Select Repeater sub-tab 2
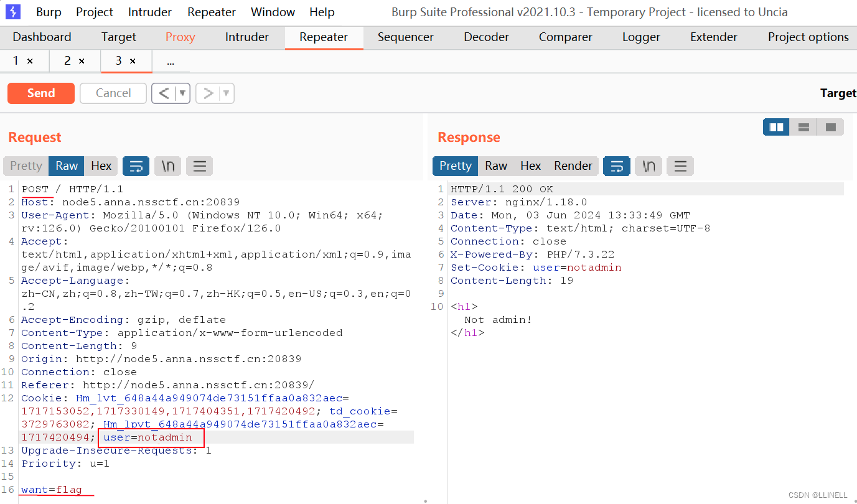 (x=67, y=61)
